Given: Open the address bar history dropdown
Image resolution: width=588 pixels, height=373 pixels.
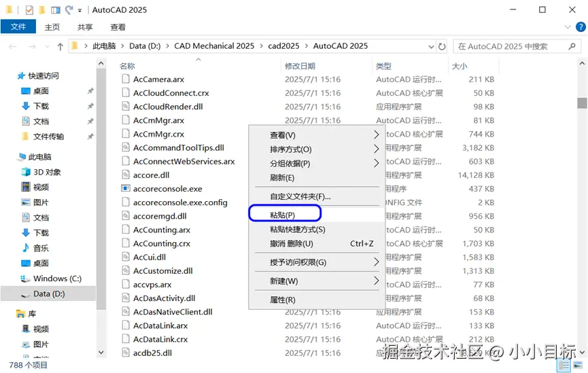Looking at the screenshot, I should [x=431, y=47].
